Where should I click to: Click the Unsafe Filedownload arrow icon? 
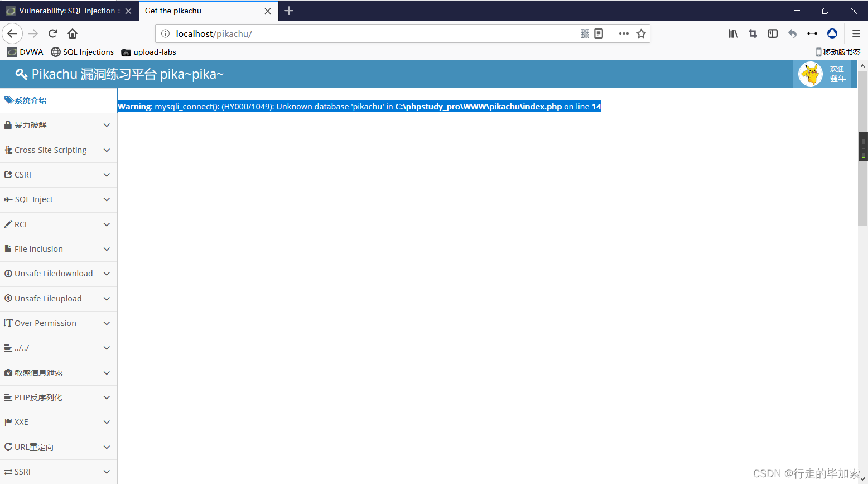pos(8,274)
